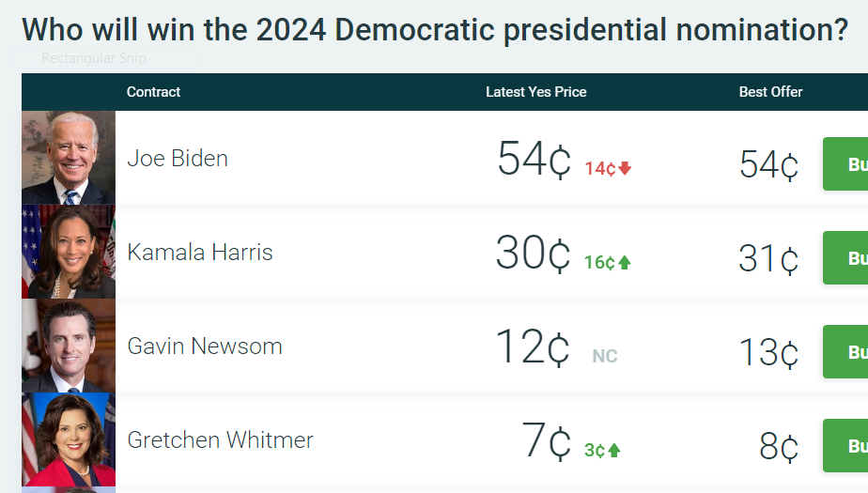Viewport: 868px width, 493px height.
Task: Open the Kamala Harris contract name
Action: pos(200,252)
